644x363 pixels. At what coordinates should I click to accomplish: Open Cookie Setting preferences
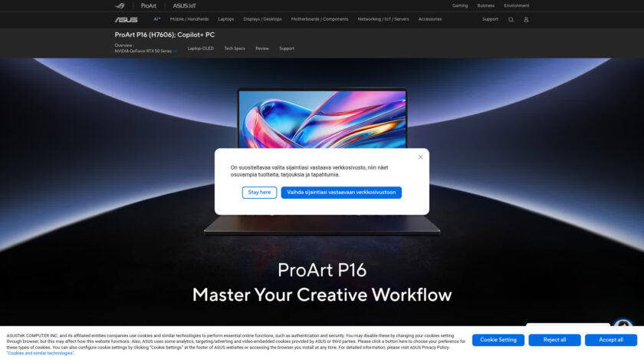click(x=498, y=340)
